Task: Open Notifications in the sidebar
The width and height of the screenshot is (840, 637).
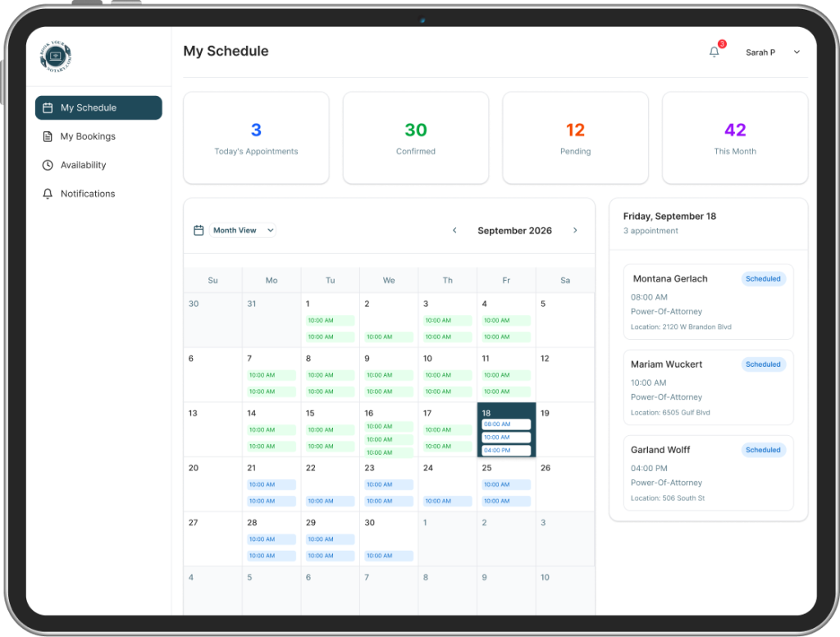Action: pos(98,194)
